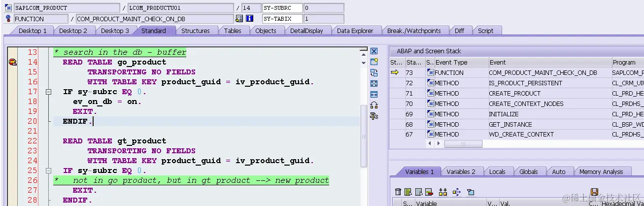Click the small down arrow above editor scrollbar
The width and height of the screenshot is (644, 206).
pos(364,63)
